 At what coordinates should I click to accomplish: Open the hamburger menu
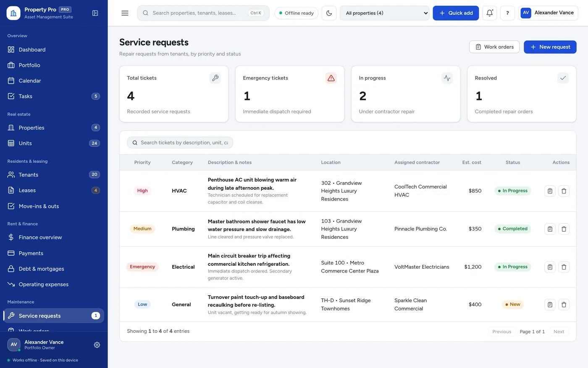(125, 13)
